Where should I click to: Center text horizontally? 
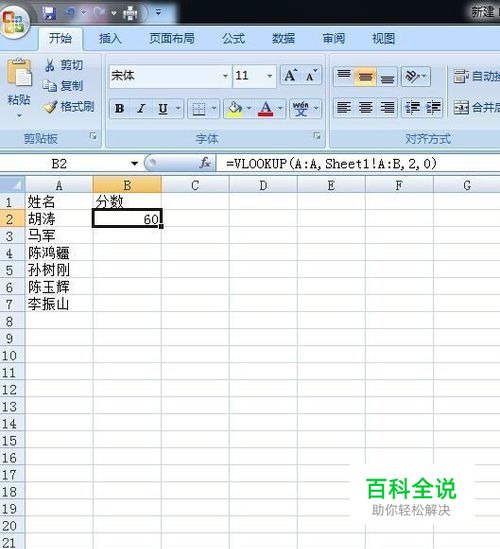(x=365, y=107)
